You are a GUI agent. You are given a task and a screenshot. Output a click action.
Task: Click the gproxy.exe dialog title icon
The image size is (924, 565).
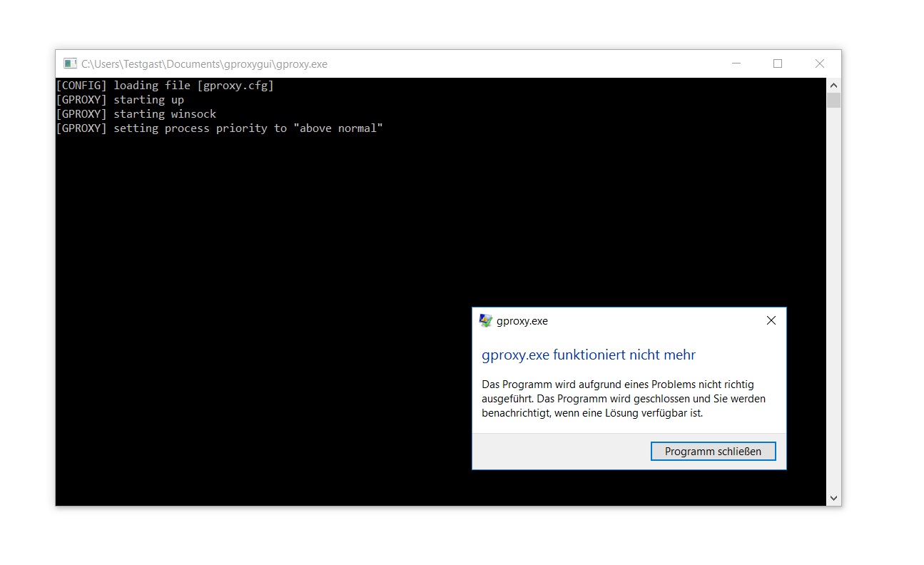point(486,321)
